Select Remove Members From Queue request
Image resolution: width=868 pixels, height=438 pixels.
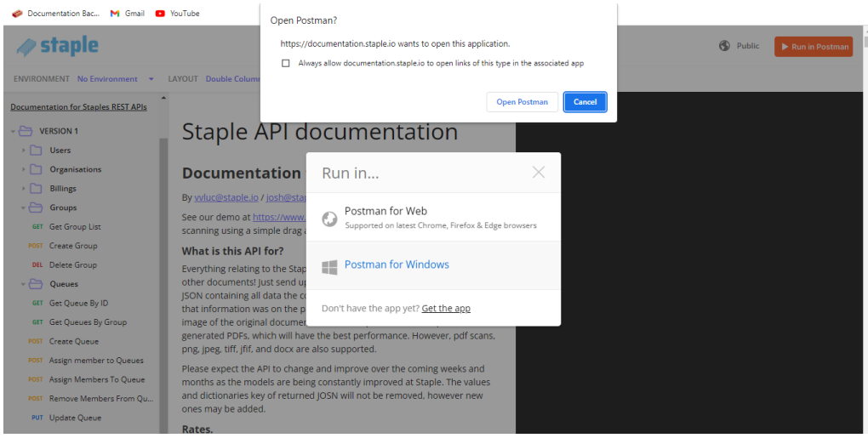(101, 398)
